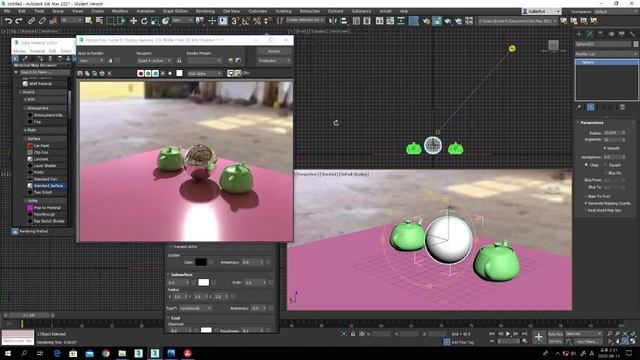Activate the Select and Rotate tool

click(x=144, y=21)
